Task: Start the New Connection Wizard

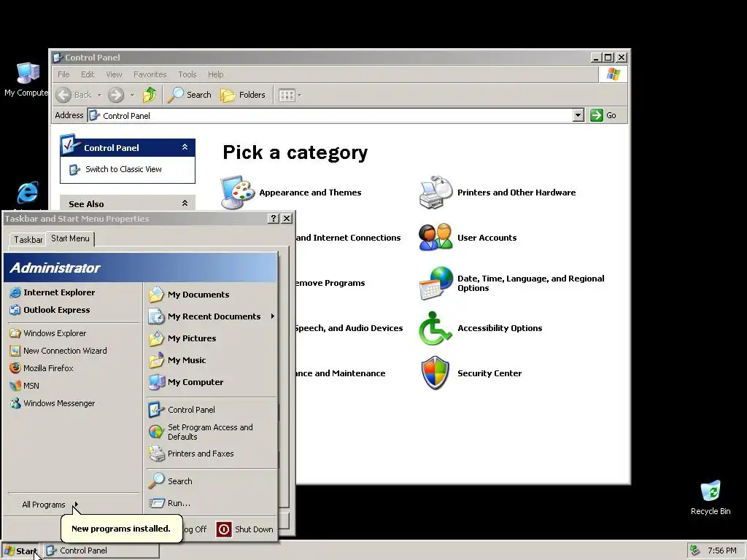Action: click(x=58, y=351)
